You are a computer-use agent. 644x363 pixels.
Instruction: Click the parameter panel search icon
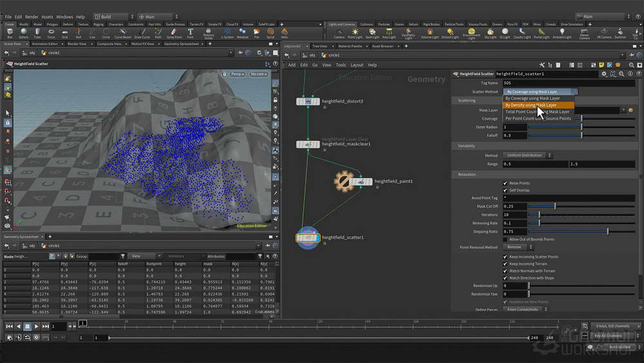[621, 74]
